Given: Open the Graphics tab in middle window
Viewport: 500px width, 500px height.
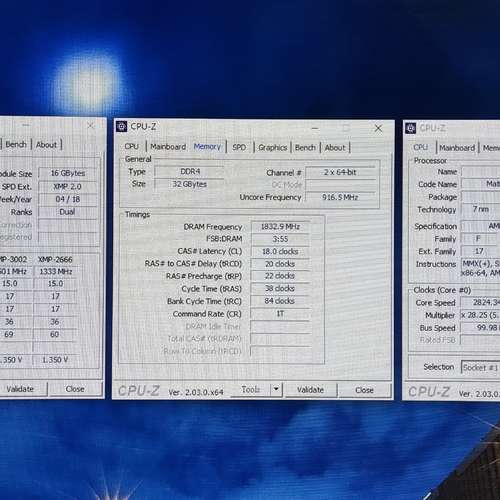Looking at the screenshot, I should pyautogui.click(x=273, y=148).
